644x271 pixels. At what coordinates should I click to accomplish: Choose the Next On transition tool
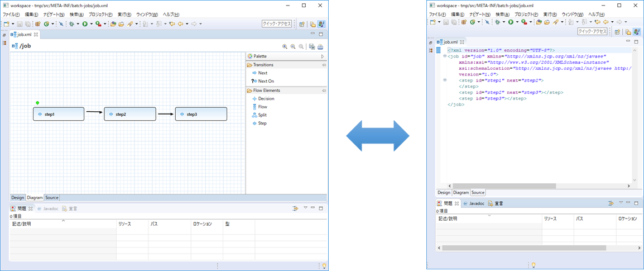point(266,81)
